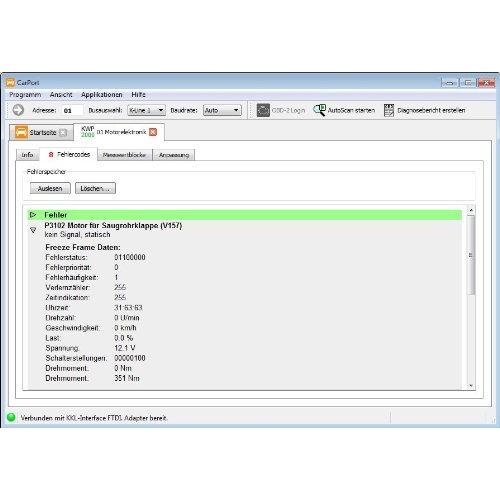Close the 01 Motorelektronik tab

pos(153,132)
